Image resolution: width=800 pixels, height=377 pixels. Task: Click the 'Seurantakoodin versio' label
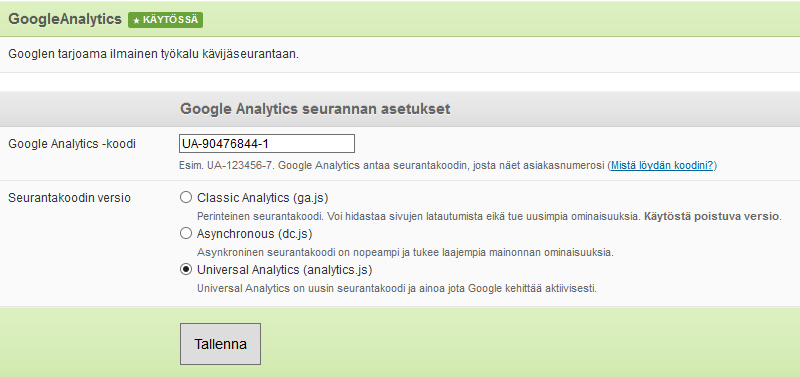(69, 198)
